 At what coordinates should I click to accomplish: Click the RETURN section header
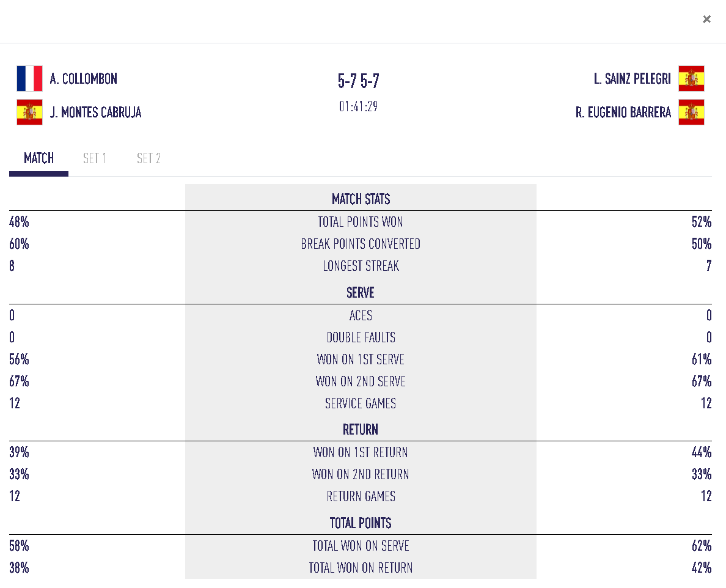[x=361, y=430]
